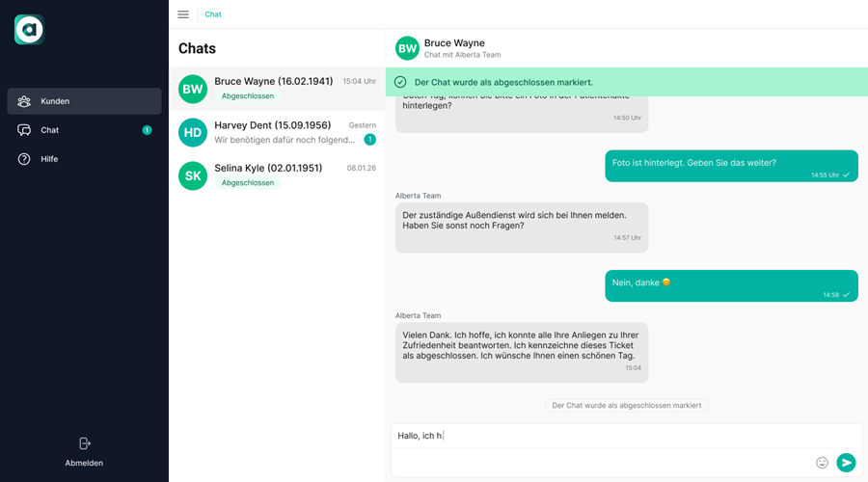
Task: Click the Chat breadcrumb link
Action: point(212,14)
